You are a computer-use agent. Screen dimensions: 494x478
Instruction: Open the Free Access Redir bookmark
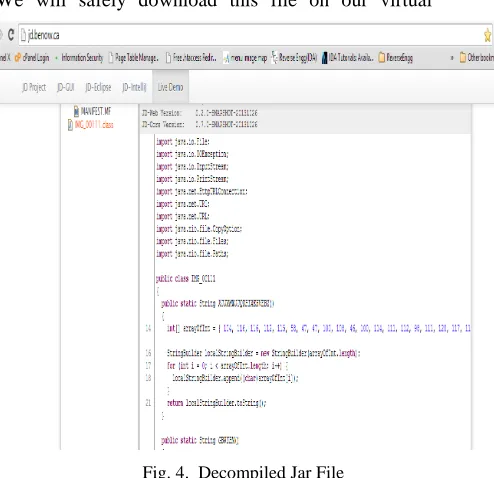pyautogui.click(x=191, y=58)
